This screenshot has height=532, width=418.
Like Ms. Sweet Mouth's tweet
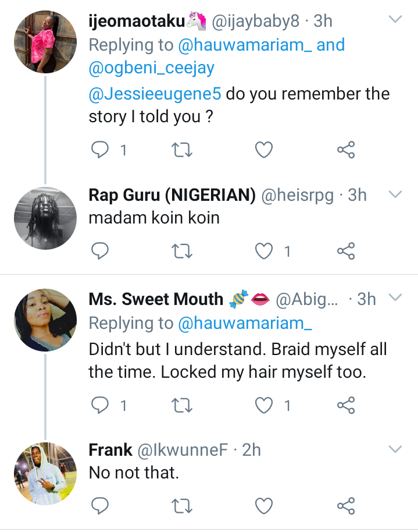(x=265, y=405)
